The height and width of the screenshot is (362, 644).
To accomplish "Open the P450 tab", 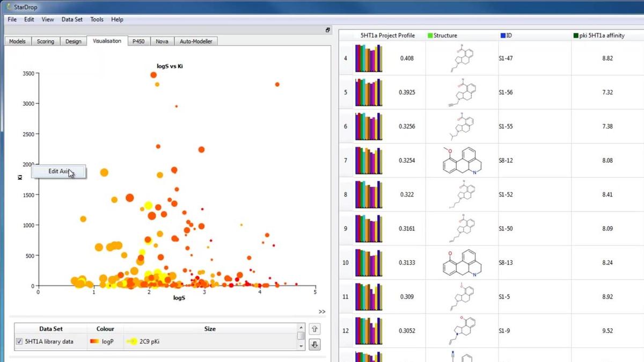I will [138, 41].
